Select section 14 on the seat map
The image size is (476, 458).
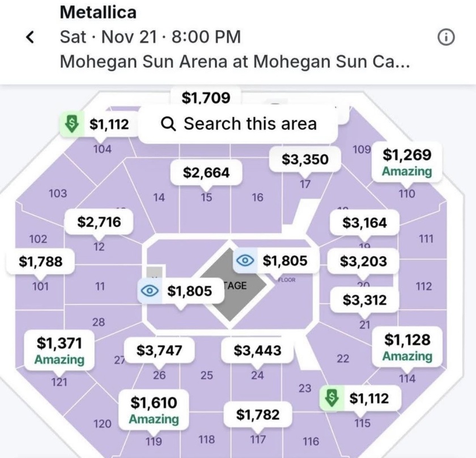coord(159,198)
